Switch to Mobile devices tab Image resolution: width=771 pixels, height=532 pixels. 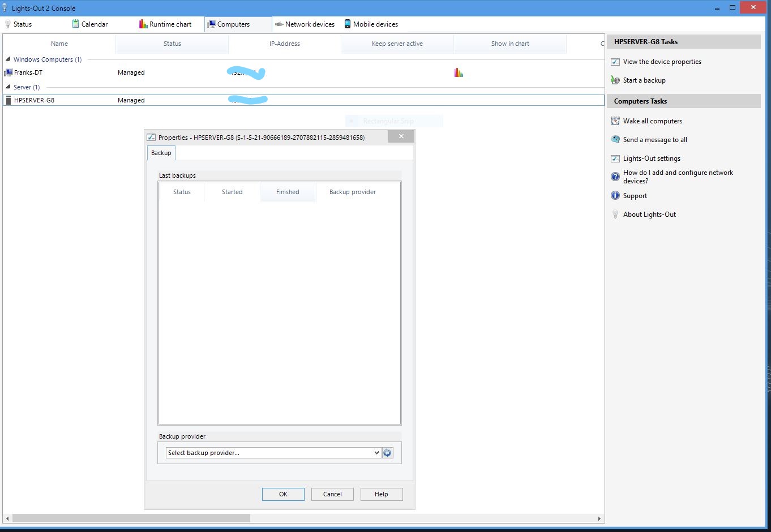(371, 24)
